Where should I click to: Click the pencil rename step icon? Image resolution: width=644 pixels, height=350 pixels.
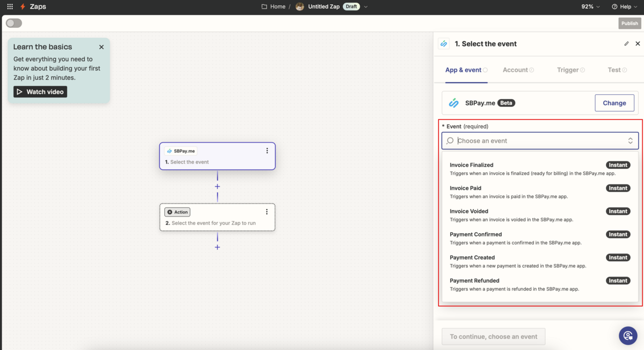[x=626, y=43]
